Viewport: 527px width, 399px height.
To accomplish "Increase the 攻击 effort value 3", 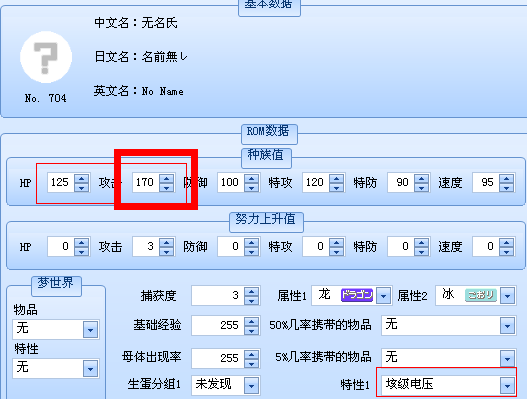I will (x=166, y=242).
